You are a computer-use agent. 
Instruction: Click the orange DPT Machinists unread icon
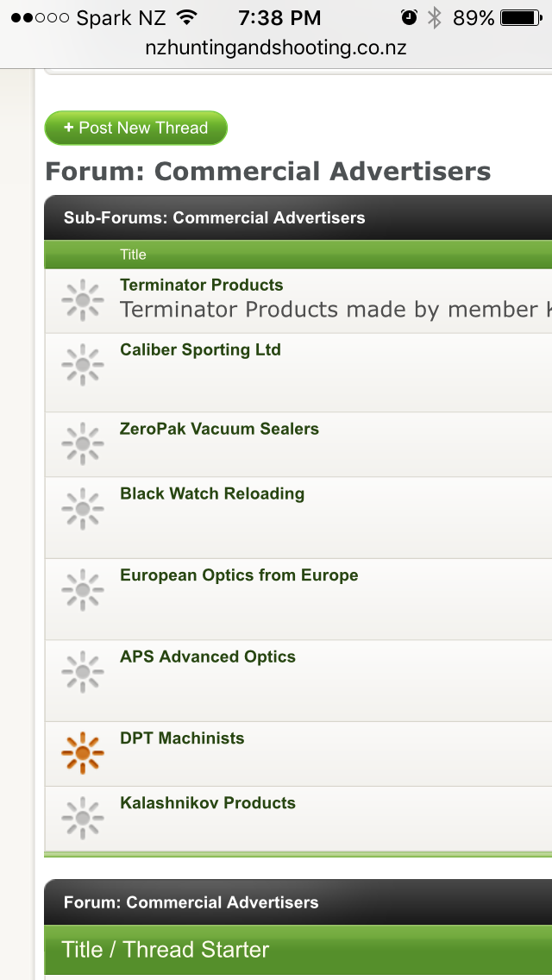point(83,753)
